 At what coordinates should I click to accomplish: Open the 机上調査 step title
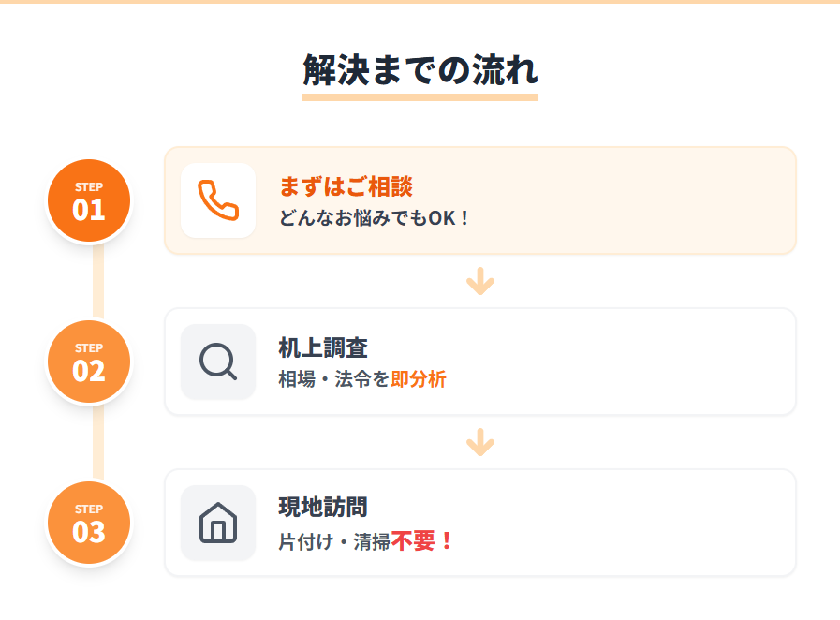pos(323,347)
